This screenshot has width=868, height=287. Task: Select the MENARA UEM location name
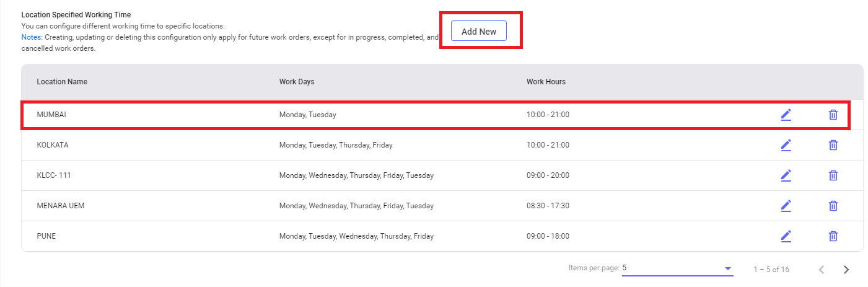point(61,206)
